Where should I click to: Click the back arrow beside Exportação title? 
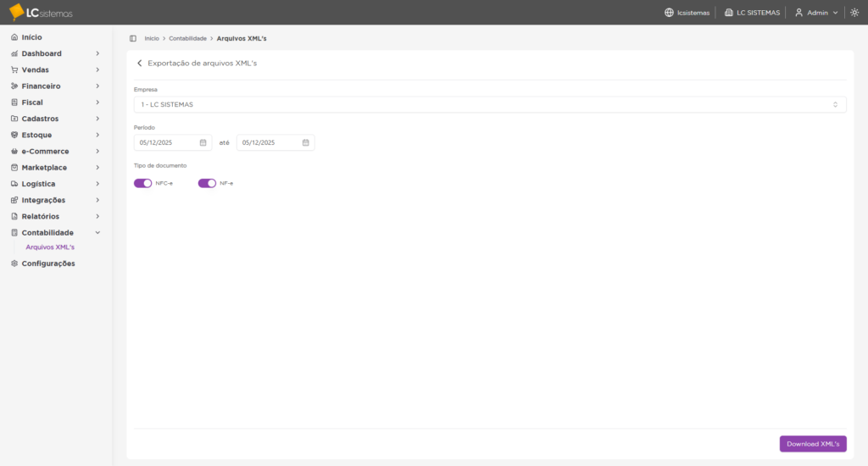click(139, 64)
